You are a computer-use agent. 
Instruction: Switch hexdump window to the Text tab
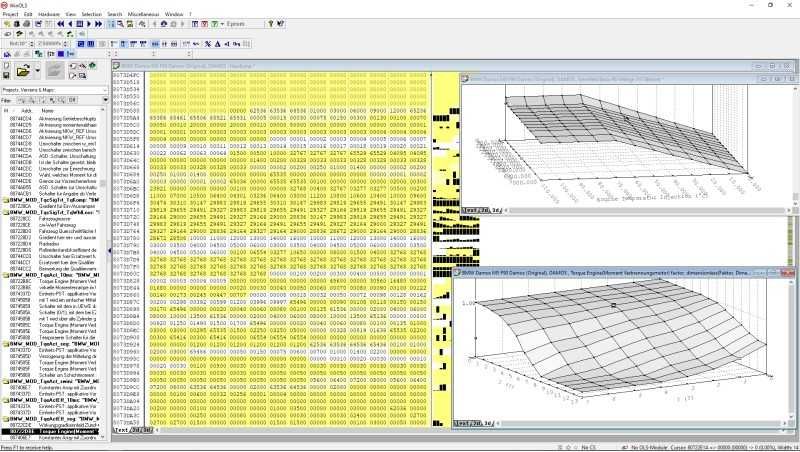pos(121,430)
